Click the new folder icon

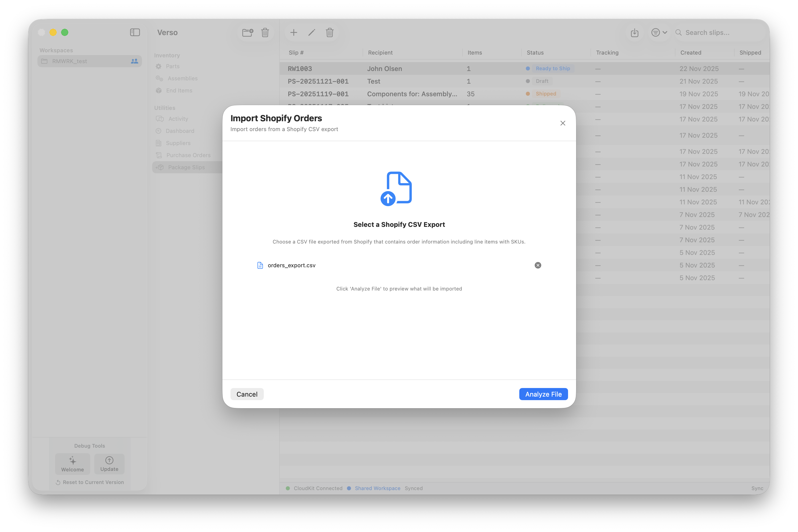[247, 33]
